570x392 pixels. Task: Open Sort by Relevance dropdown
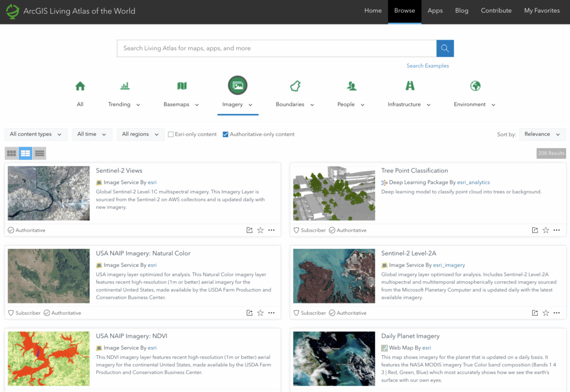[x=542, y=134]
